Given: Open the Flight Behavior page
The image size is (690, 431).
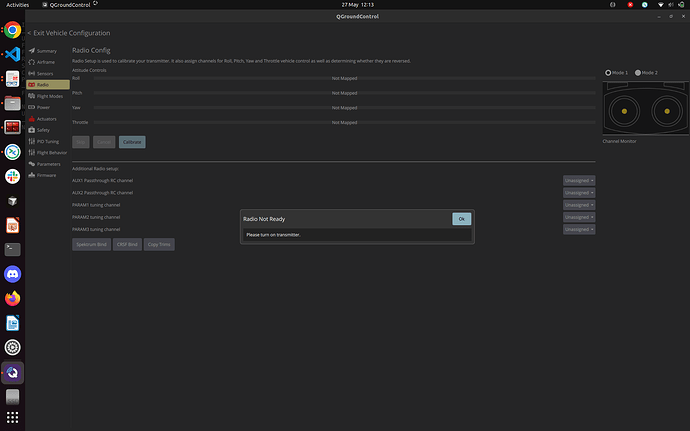Looking at the screenshot, I should pyautogui.click(x=48, y=153).
